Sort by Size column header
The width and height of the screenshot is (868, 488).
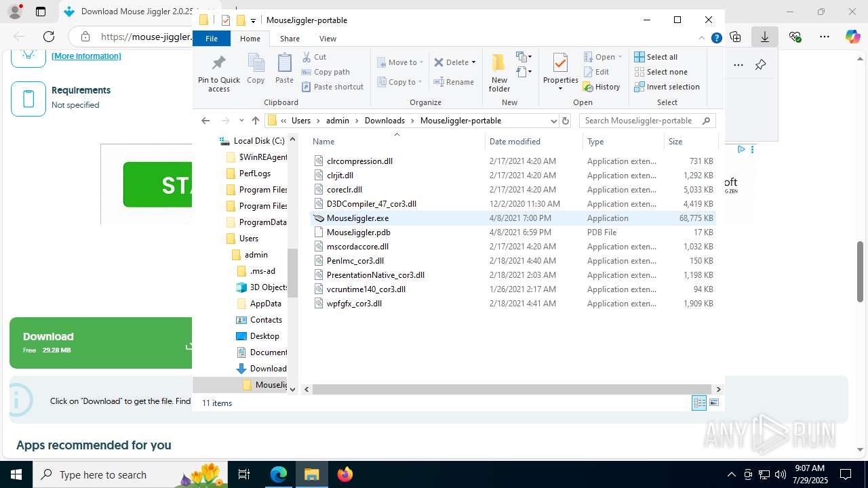tap(690, 141)
